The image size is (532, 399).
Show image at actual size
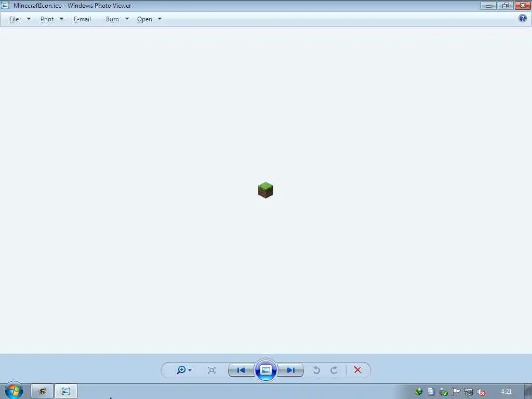click(211, 370)
